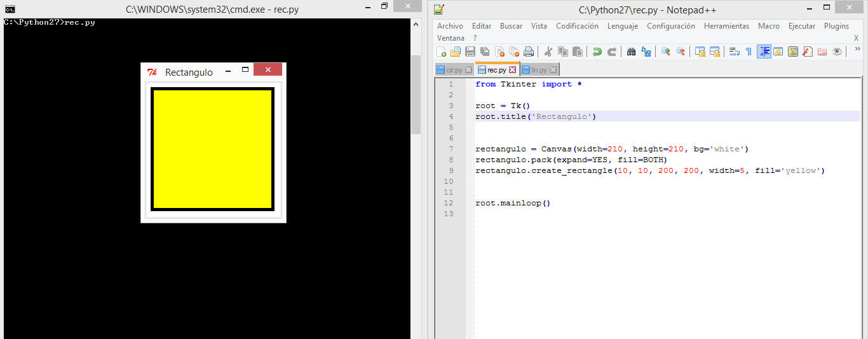Open the Document Map panel icon
Screen dimensions: 868x339
(x=793, y=52)
